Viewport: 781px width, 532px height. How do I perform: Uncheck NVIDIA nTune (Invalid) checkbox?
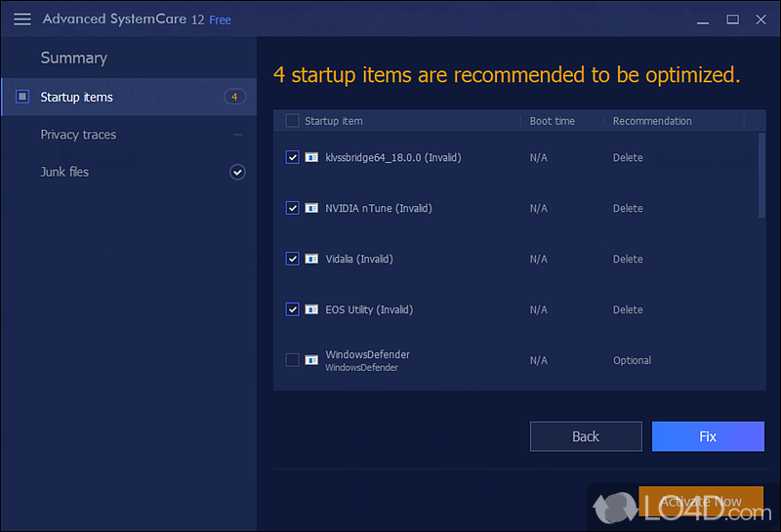coord(292,208)
